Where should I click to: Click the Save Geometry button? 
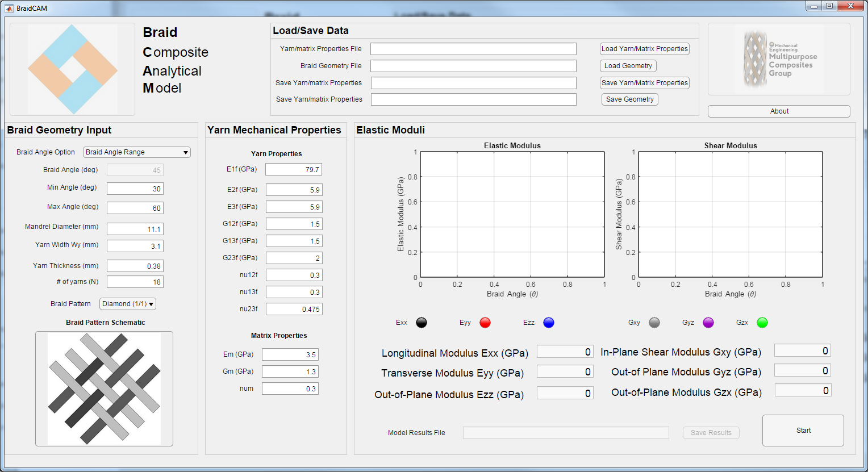coord(630,99)
